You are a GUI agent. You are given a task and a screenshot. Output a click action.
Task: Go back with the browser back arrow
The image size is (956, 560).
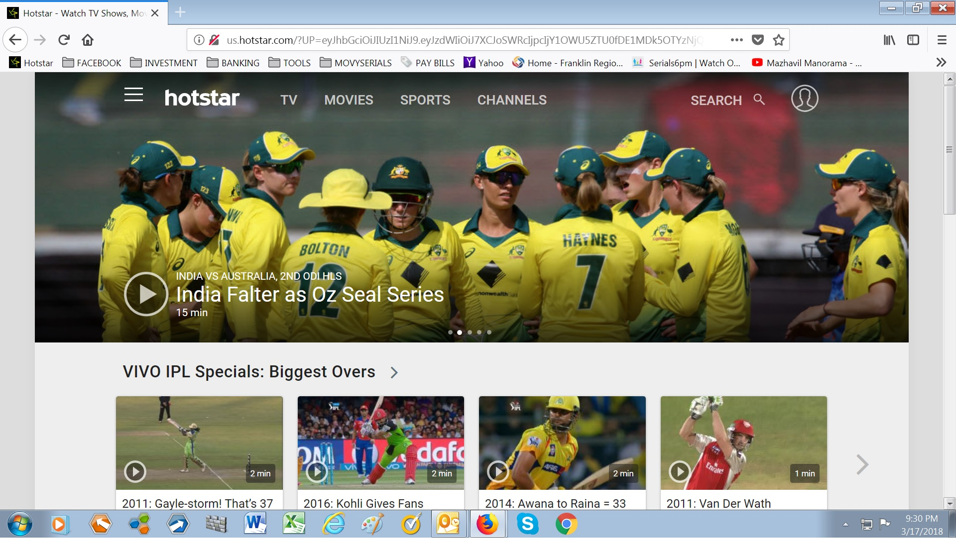15,40
